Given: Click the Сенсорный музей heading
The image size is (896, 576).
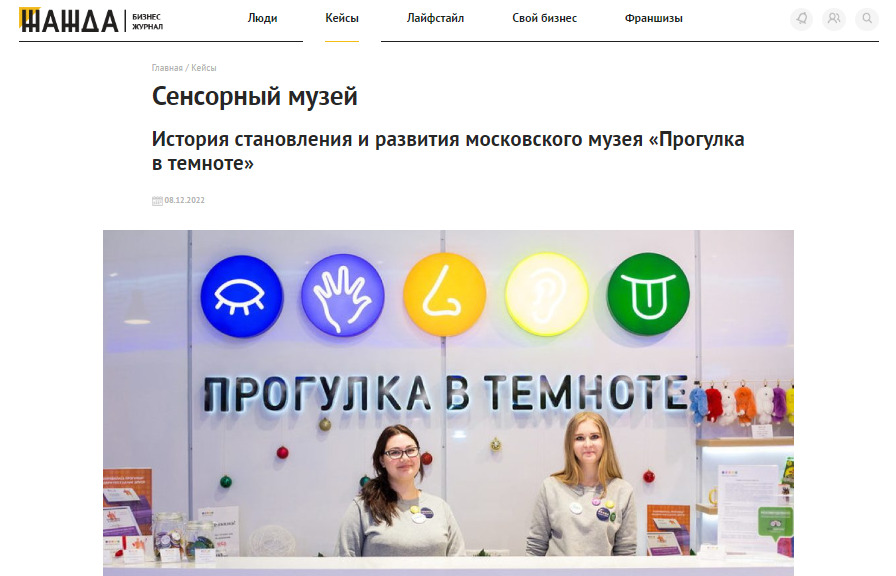Looking at the screenshot, I should 255,96.
